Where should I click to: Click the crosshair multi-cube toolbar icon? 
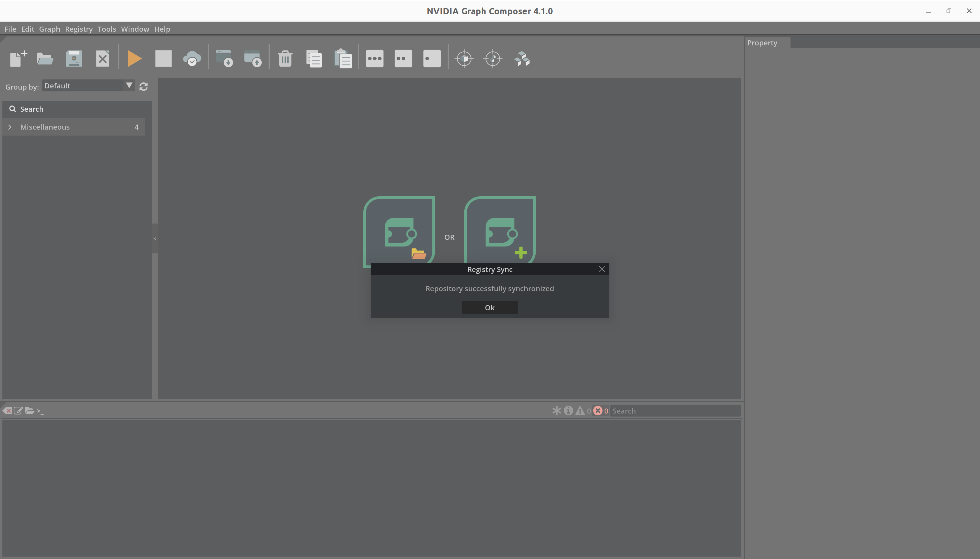click(x=493, y=58)
